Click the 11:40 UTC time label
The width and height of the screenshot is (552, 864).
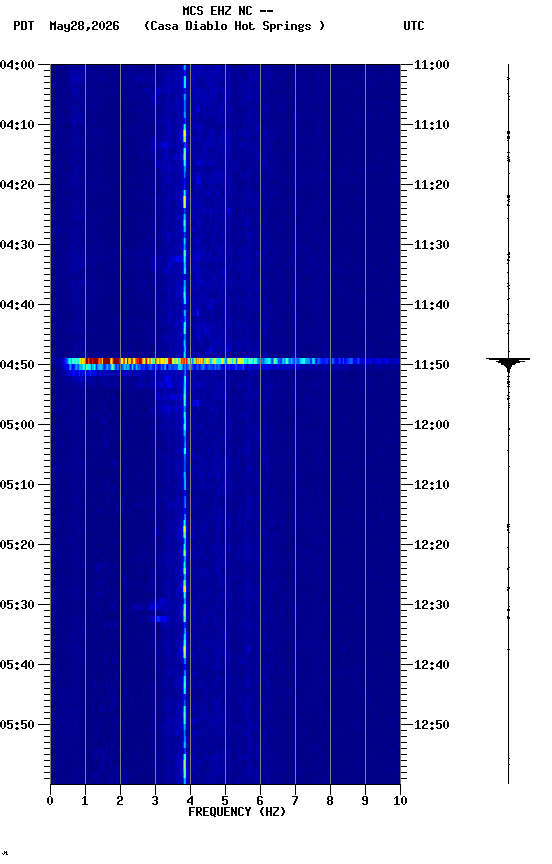click(x=432, y=305)
